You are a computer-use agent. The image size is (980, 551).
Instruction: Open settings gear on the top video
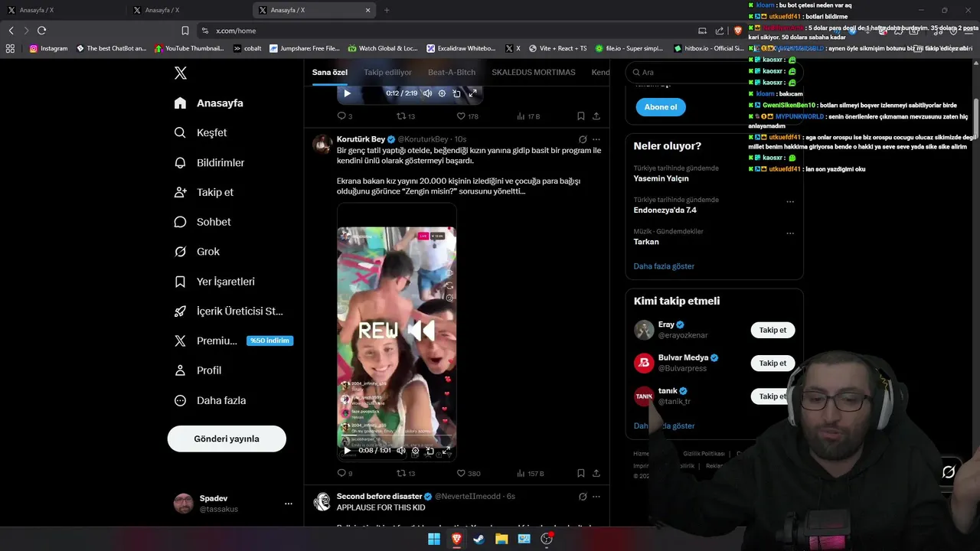442,93
